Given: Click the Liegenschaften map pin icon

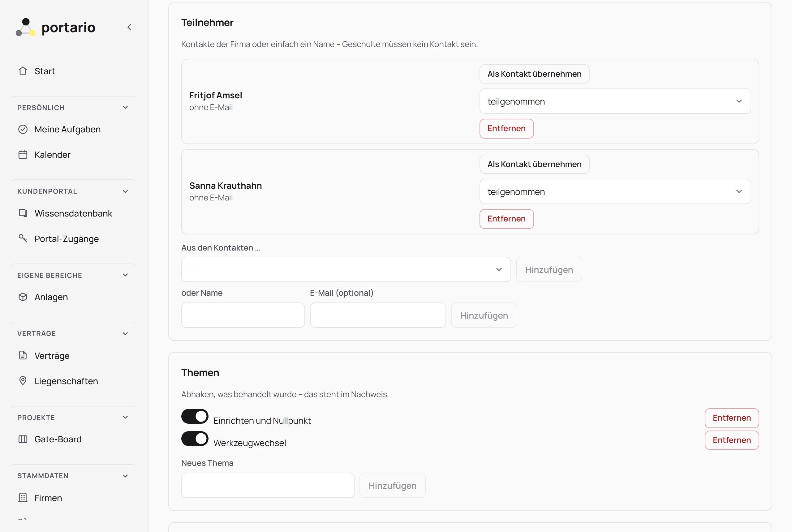Looking at the screenshot, I should click(x=23, y=381).
